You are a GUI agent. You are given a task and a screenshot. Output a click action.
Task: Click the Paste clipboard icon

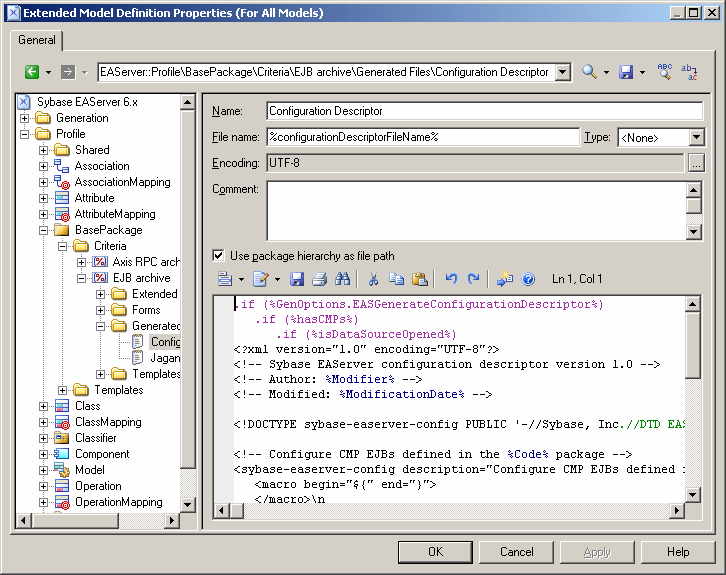click(419, 279)
